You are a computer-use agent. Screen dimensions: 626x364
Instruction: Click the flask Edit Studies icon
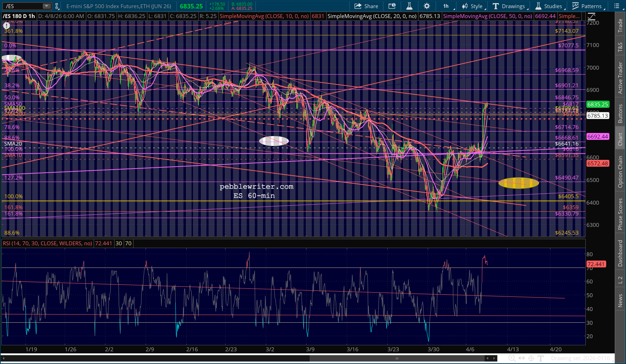(x=409, y=6)
